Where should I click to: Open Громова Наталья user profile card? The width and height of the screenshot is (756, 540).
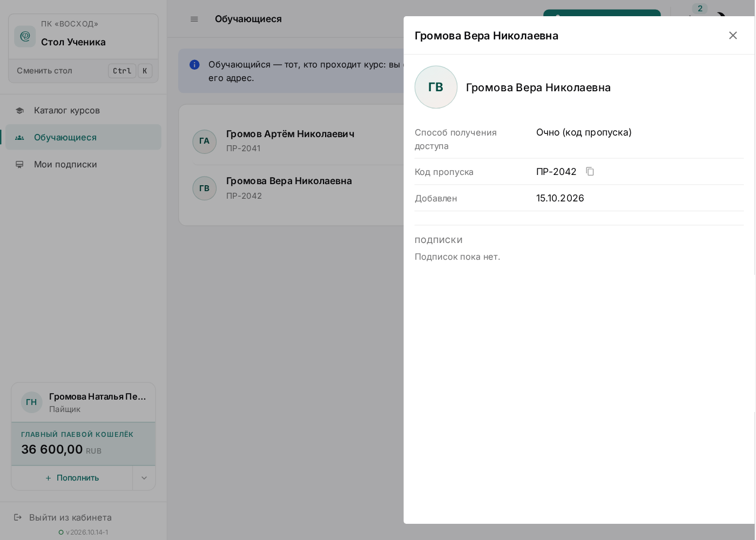point(84,402)
